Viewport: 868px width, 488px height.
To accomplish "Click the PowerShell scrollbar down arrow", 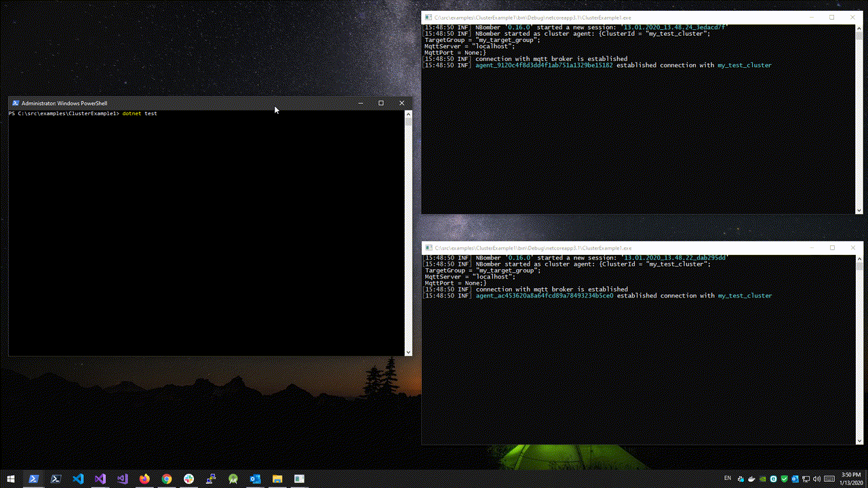I will [x=408, y=352].
